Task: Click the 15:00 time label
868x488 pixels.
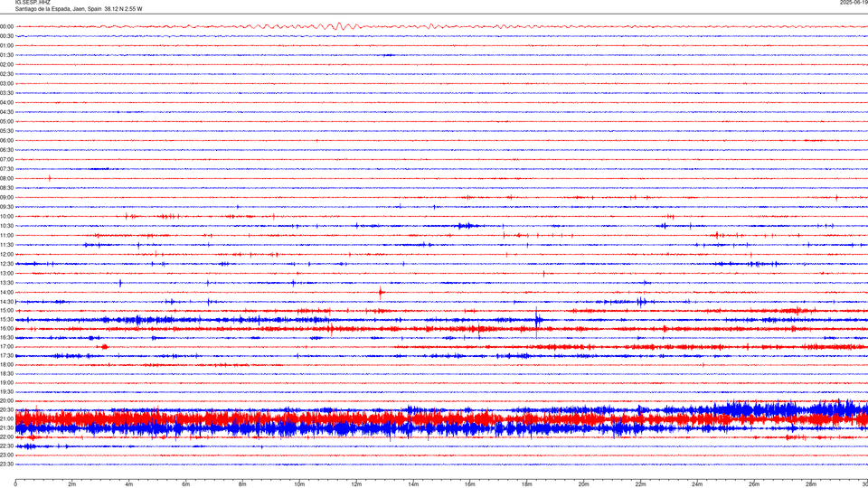Action: pos(6,311)
